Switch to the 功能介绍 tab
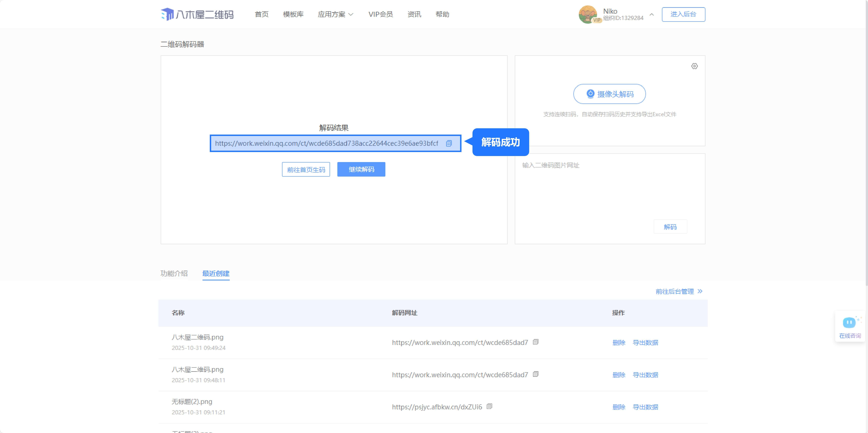The image size is (868, 433). (x=174, y=273)
